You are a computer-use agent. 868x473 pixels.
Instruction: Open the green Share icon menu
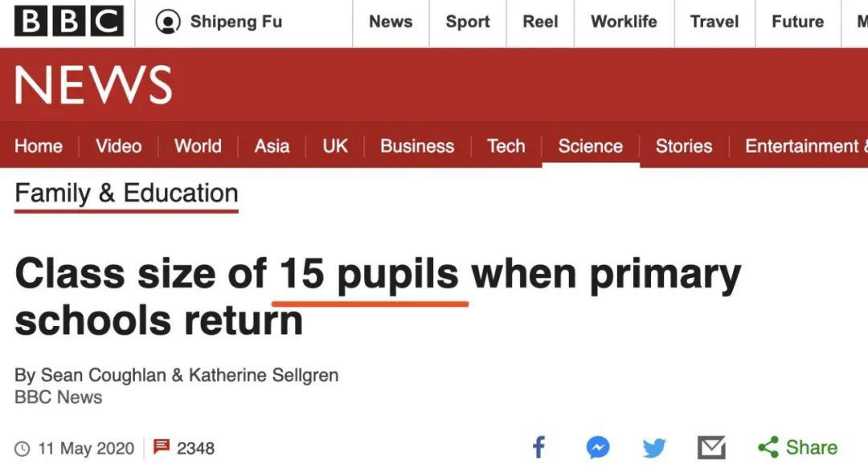tap(768, 447)
